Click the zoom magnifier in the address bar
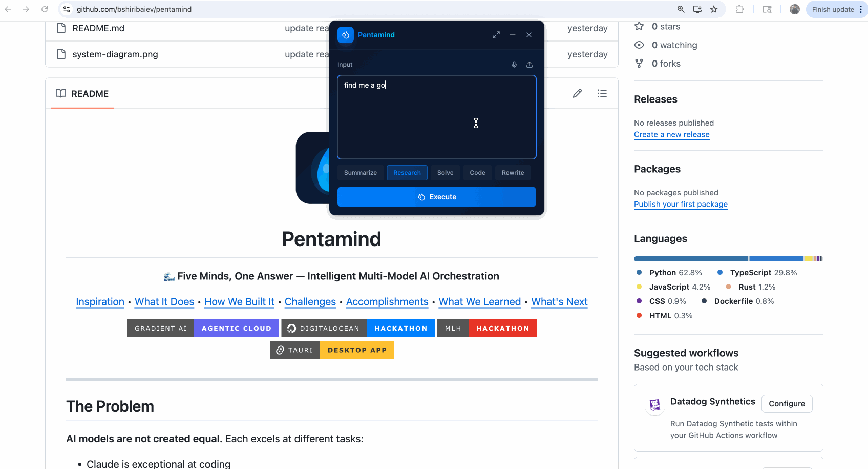This screenshot has height=469, width=868. pos(681,9)
